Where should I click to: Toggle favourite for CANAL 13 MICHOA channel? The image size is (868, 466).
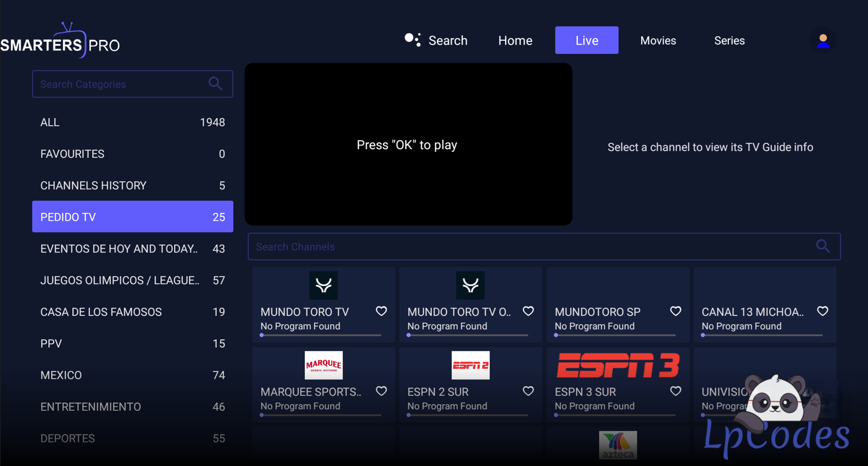(822, 312)
